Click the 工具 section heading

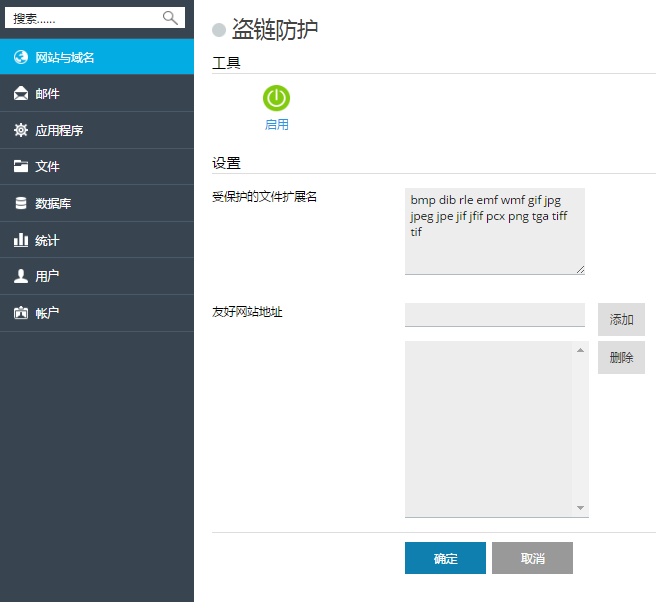[226, 63]
